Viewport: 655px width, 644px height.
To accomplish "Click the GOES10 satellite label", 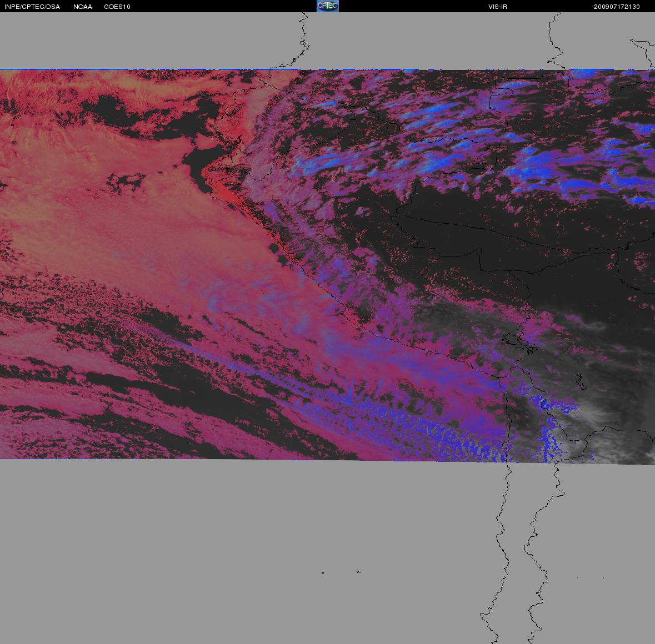I will [117, 7].
